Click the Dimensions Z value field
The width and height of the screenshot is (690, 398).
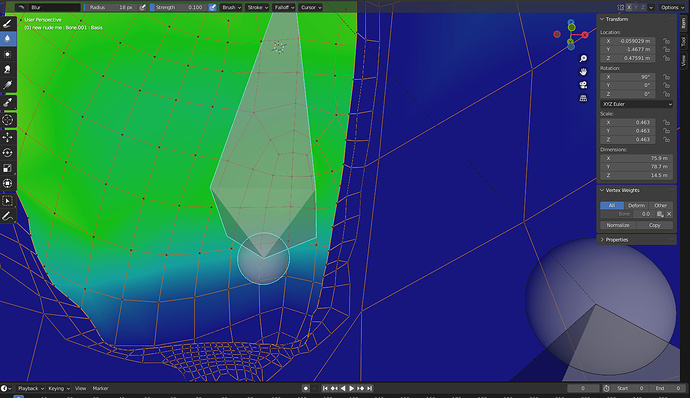636,175
